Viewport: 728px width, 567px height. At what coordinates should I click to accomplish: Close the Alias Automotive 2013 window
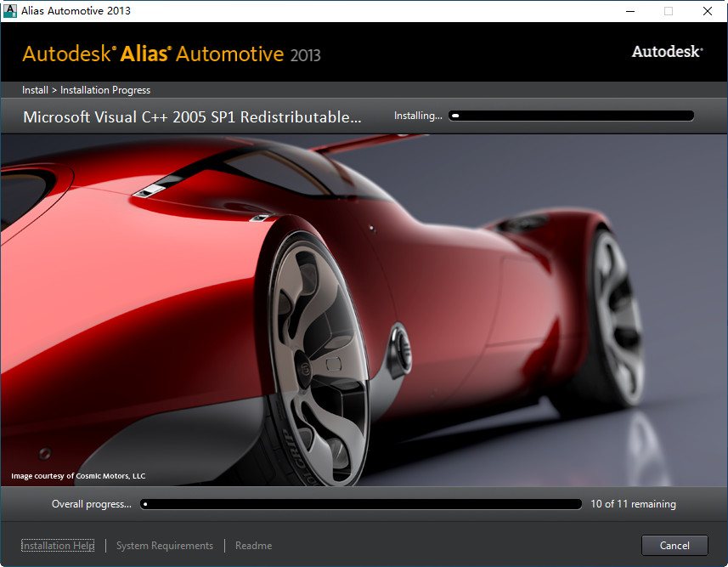708,11
